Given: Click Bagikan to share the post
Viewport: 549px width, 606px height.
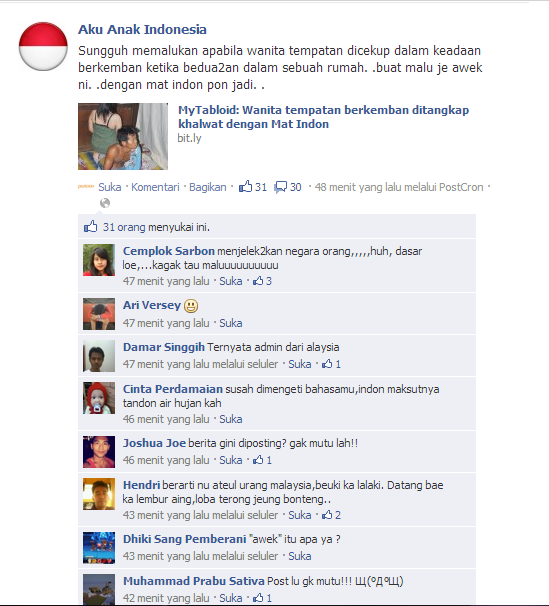Looking at the screenshot, I should 207,187.
